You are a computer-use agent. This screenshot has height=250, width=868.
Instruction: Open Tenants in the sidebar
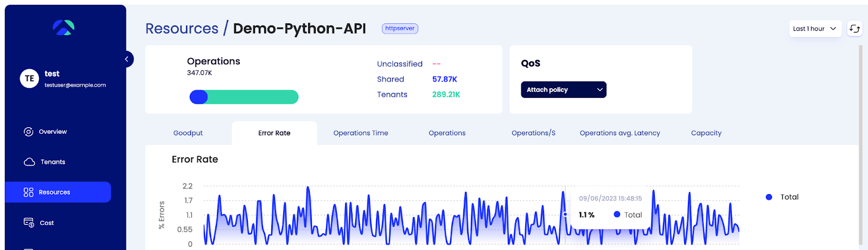click(53, 162)
